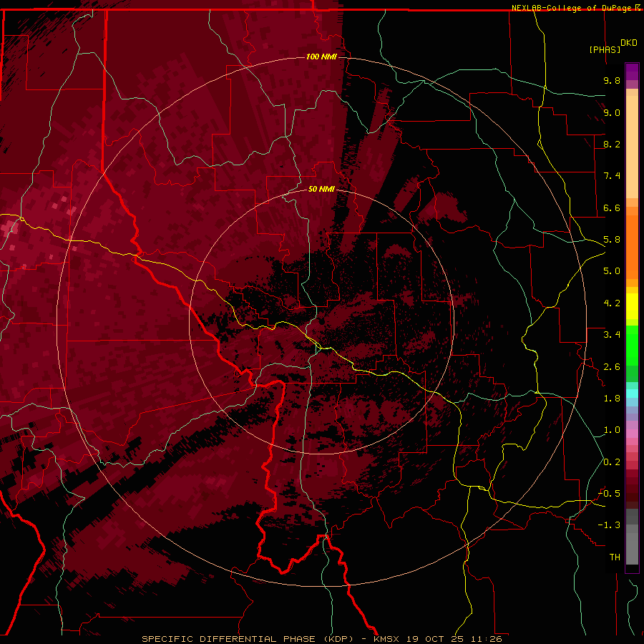Screen dimensions: 644x644
Task: Click the 9.8 scale value
Action: (x=612, y=80)
